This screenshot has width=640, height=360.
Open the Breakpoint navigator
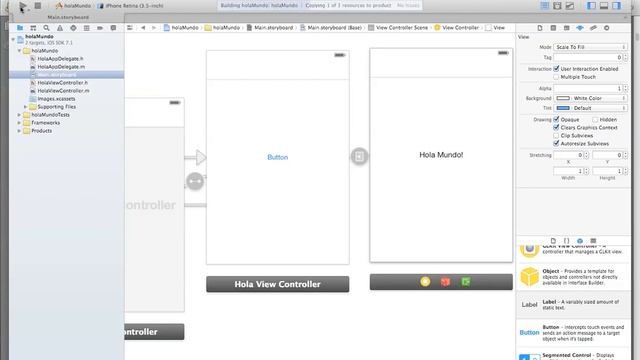point(100,28)
